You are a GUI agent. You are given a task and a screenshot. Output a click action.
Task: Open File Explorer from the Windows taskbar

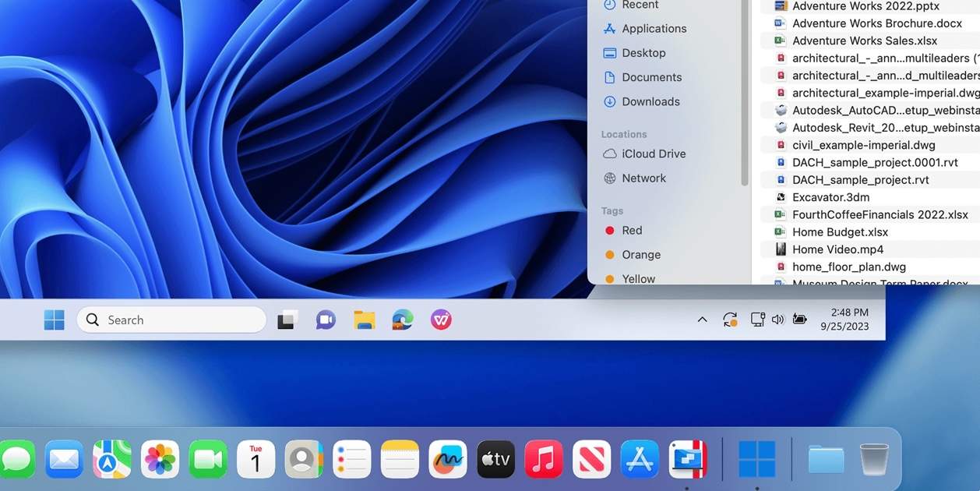(x=364, y=320)
